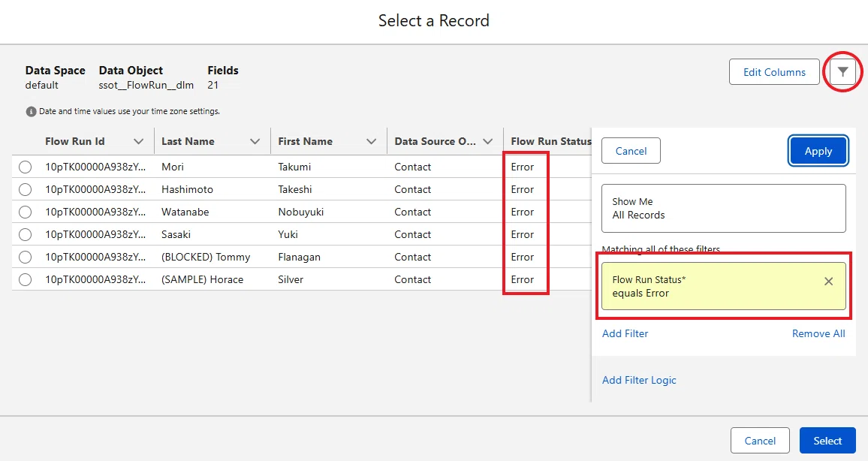Click the Data Object value ssot__FlowRun__dlm
The height and width of the screenshot is (461, 868).
146,86
